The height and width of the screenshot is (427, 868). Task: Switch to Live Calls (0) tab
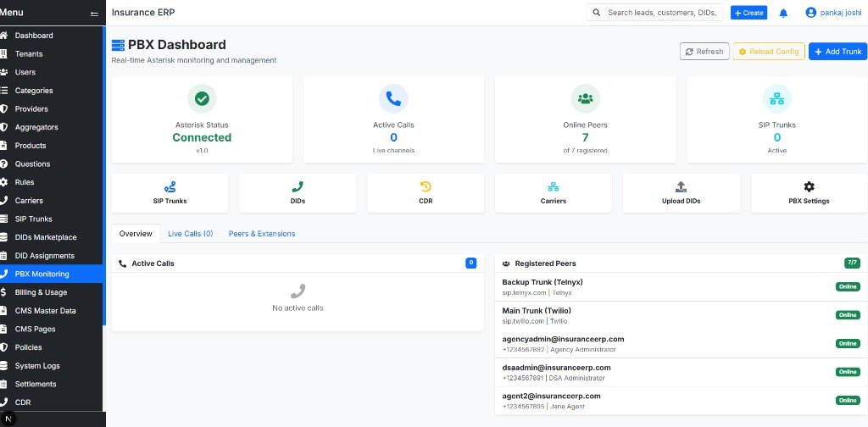point(191,234)
